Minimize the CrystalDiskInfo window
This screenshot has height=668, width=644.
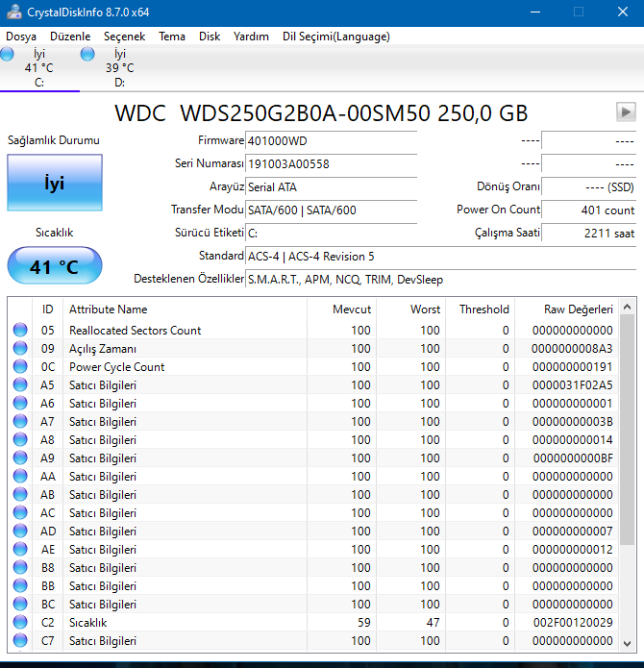click(x=535, y=12)
